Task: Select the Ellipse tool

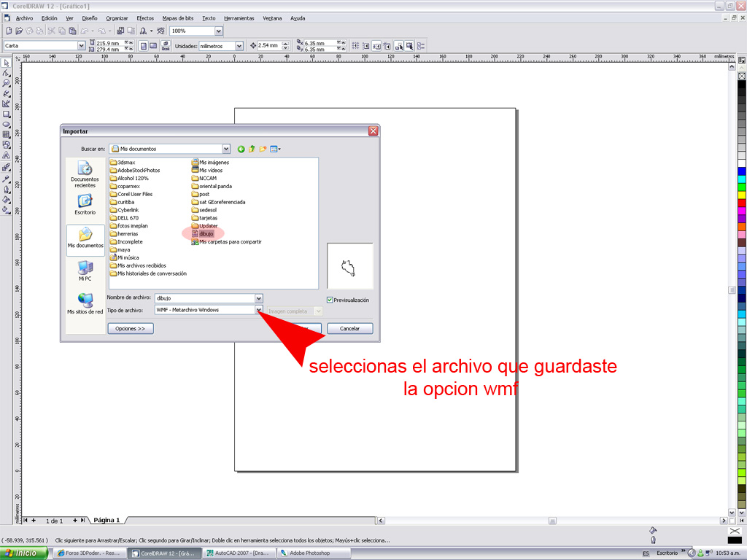Action: click(x=6, y=124)
